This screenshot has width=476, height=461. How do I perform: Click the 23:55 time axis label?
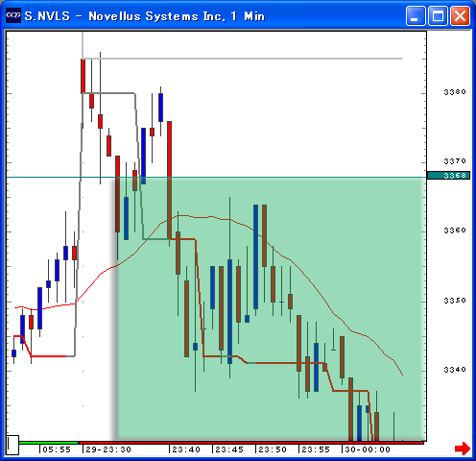[316, 449]
